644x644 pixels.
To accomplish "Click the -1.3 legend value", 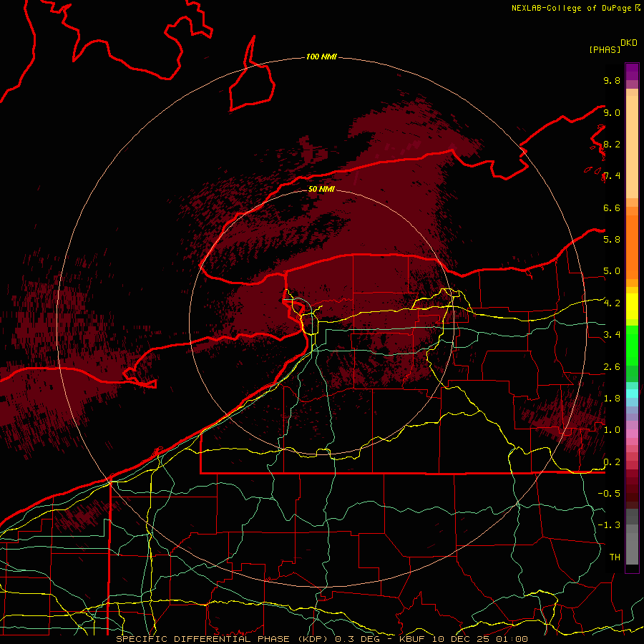I will pos(609,525).
